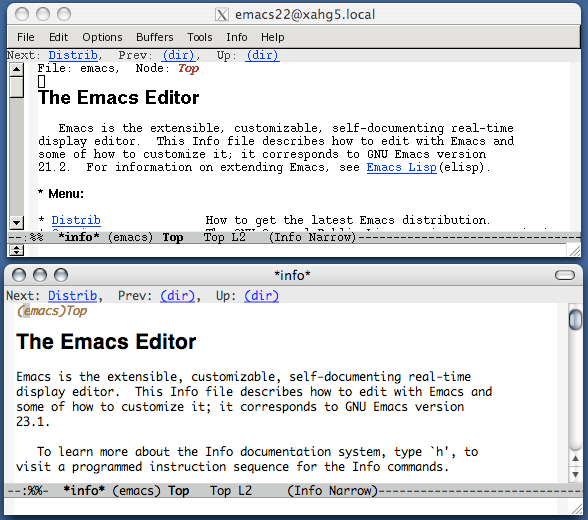Click the X11 icon in emacs22 title bar
This screenshot has width=588, height=520.
pos(222,15)
